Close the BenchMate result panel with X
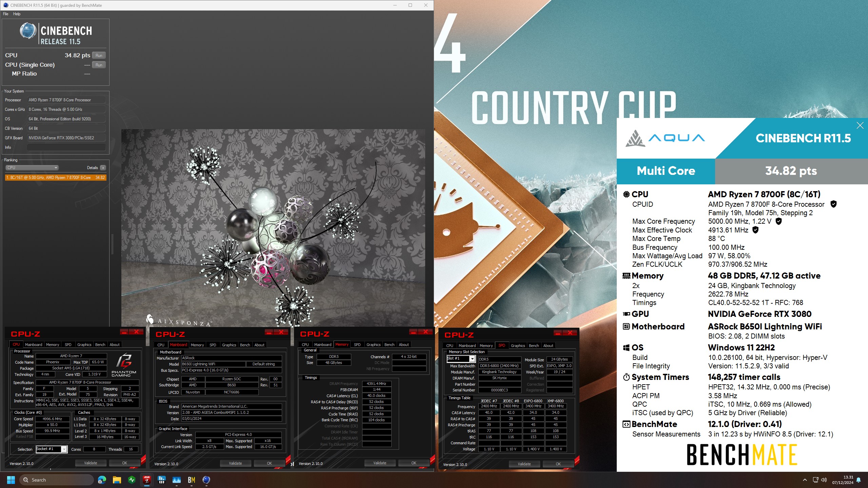The image size is (868, 488). click(860, 126)
